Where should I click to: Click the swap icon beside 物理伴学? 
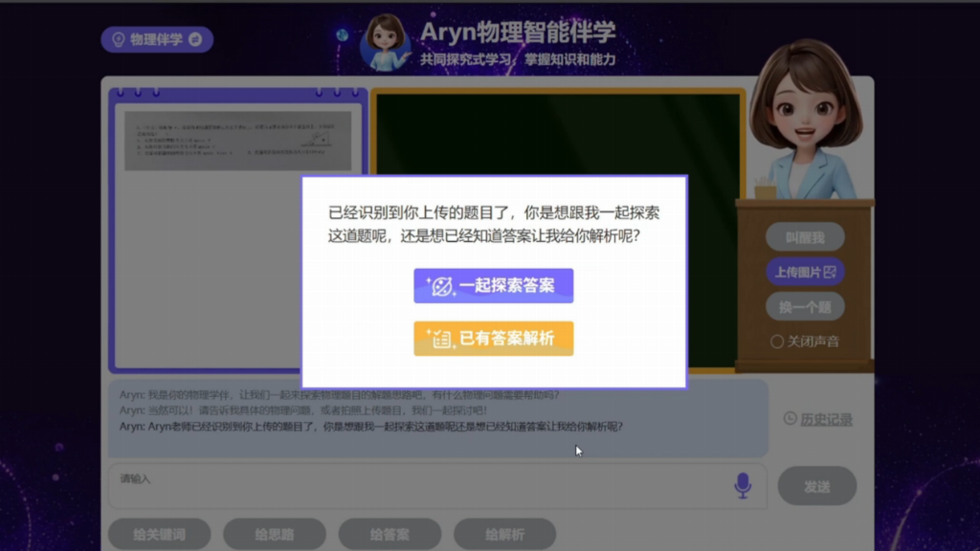point(195,39)
